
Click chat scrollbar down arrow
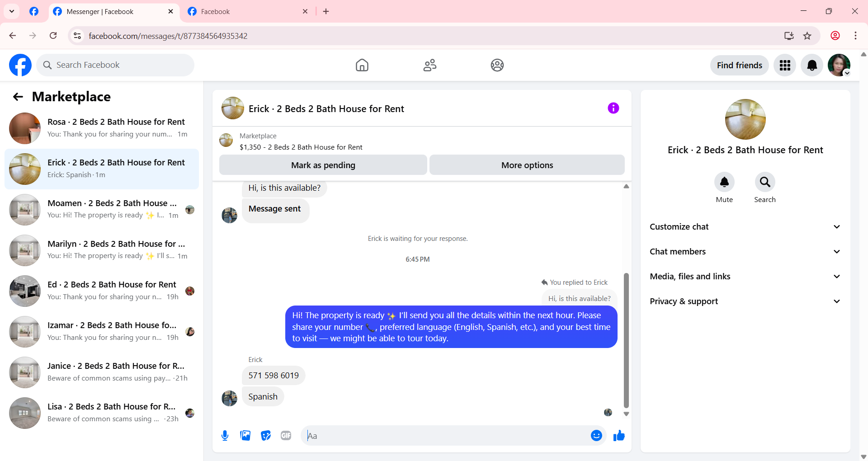click(626, 414)
